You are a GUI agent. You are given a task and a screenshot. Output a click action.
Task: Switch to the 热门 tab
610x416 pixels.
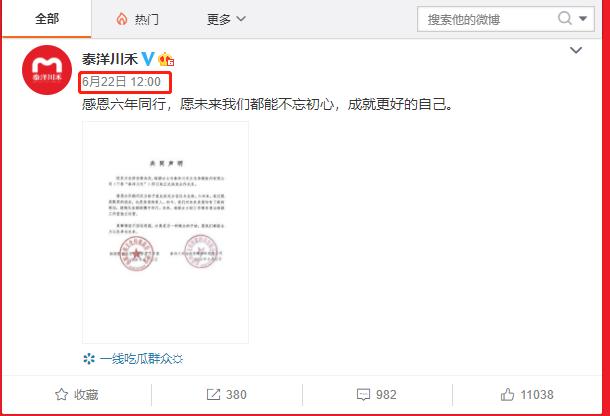(137, 19)
